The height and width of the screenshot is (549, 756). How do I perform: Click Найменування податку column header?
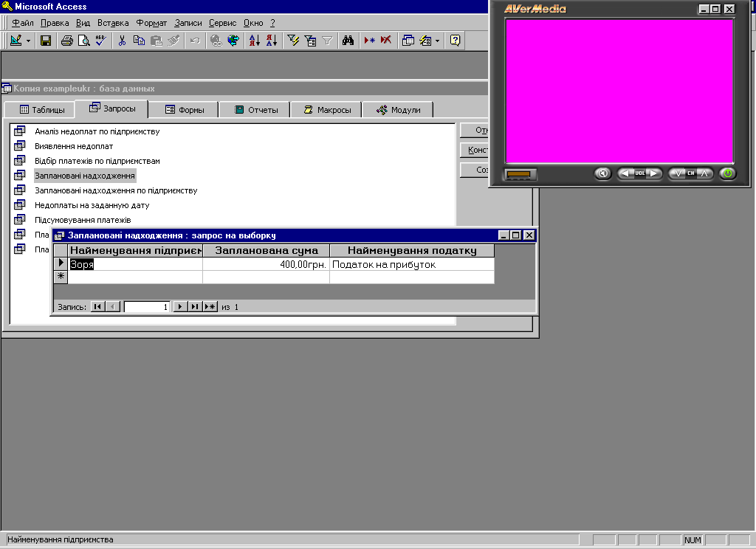(412, 250)
